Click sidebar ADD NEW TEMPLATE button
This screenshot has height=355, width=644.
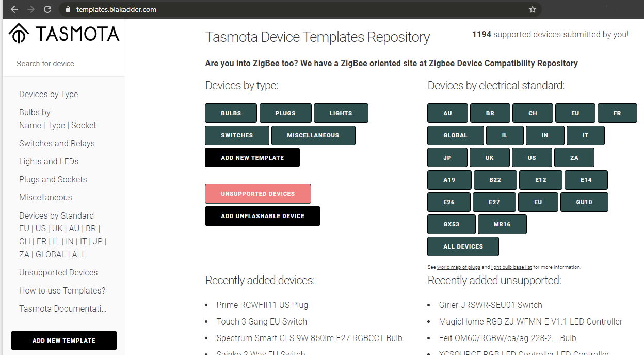(x=64, y=341)
